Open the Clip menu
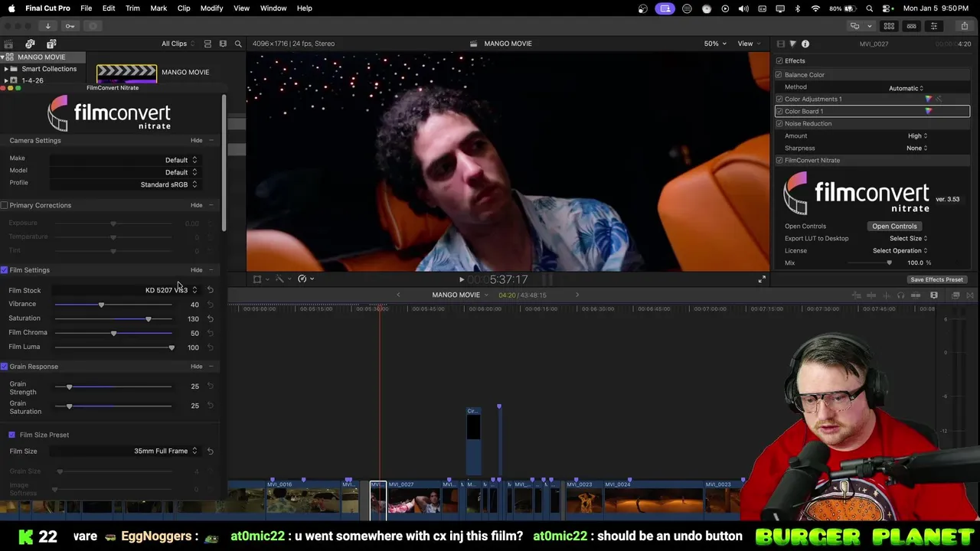 point(184,8)
